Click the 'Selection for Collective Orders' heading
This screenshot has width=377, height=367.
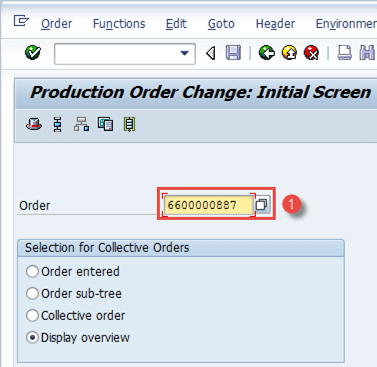(107, 248)
